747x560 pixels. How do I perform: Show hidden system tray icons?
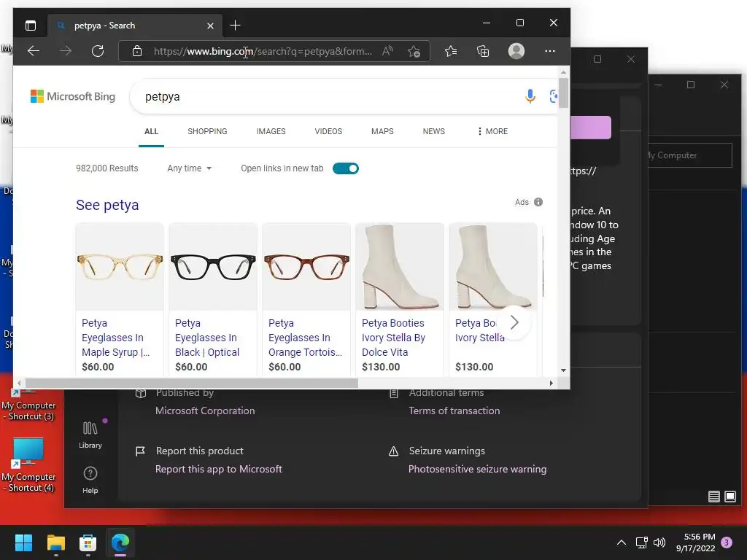(622, 542)
